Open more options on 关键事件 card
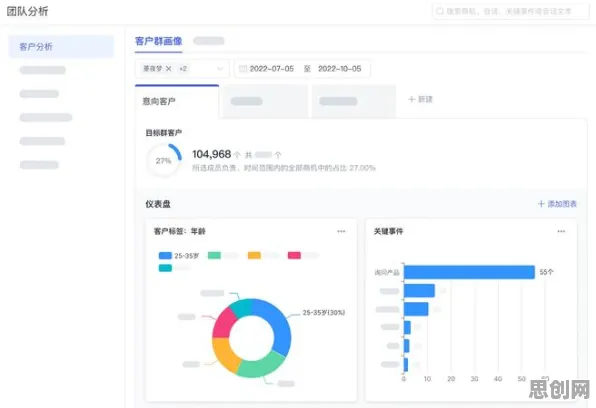 [561, 231]
